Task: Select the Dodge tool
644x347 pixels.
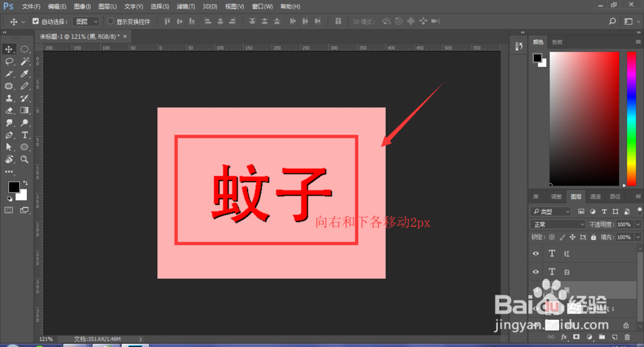Action: tap(24, 123)
